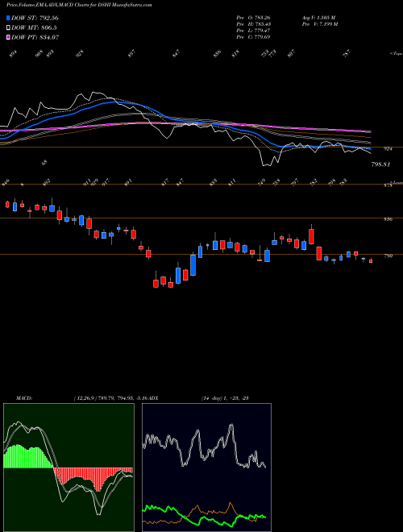Click the previous close value 779.69
403x532 pixels.
(262, 37)
